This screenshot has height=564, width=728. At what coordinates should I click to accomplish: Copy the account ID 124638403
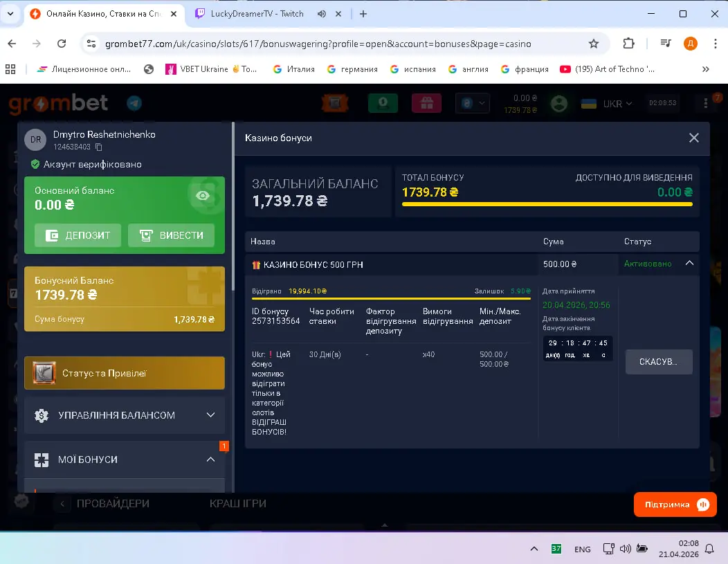pyautogui.click(x=99, y=147)
